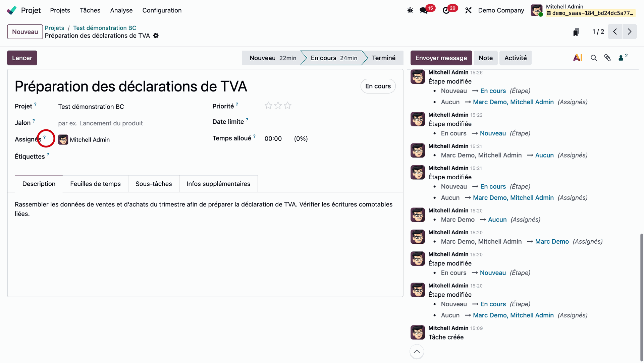Screen dimensions: 644x363
Task: Open the AI assistant icon
Action: click(x=578, y=58)
